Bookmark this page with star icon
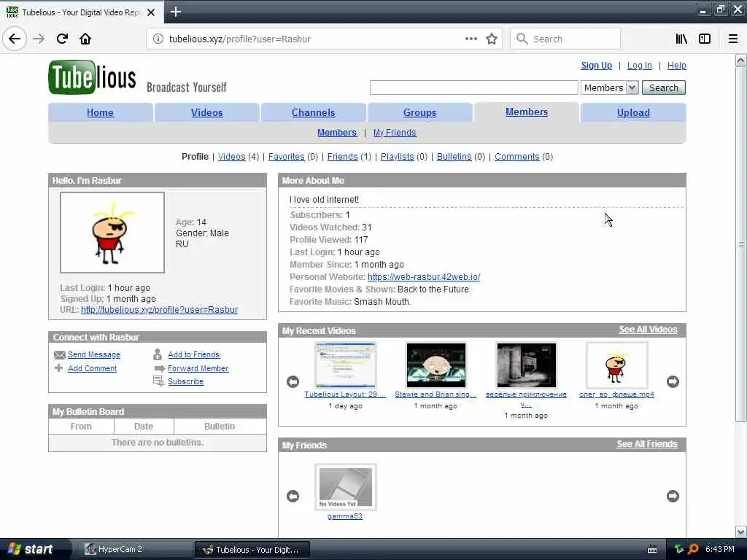747x560 pixels. tap(492, 39)
